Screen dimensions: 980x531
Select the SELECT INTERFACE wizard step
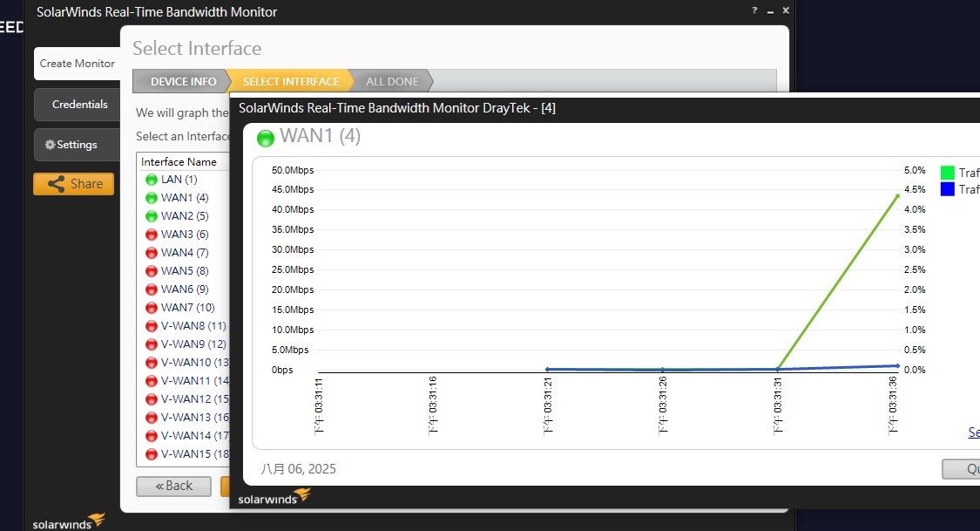click(290, 82)
